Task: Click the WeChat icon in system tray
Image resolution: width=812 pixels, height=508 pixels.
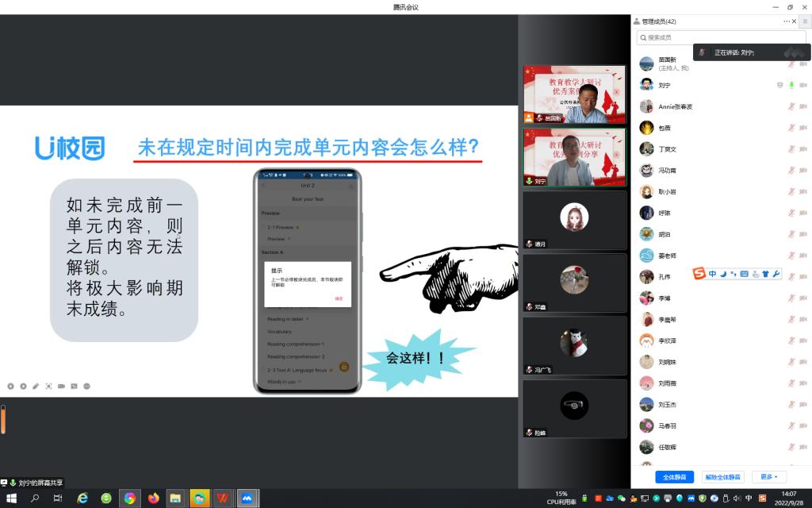Action: [x=622, y=498]
